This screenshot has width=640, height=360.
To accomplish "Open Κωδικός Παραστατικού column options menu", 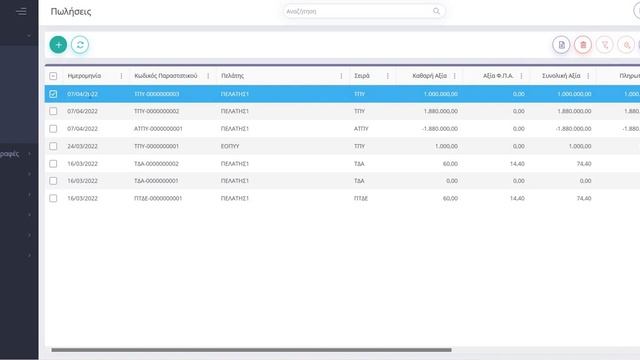I will coord(208,76).
